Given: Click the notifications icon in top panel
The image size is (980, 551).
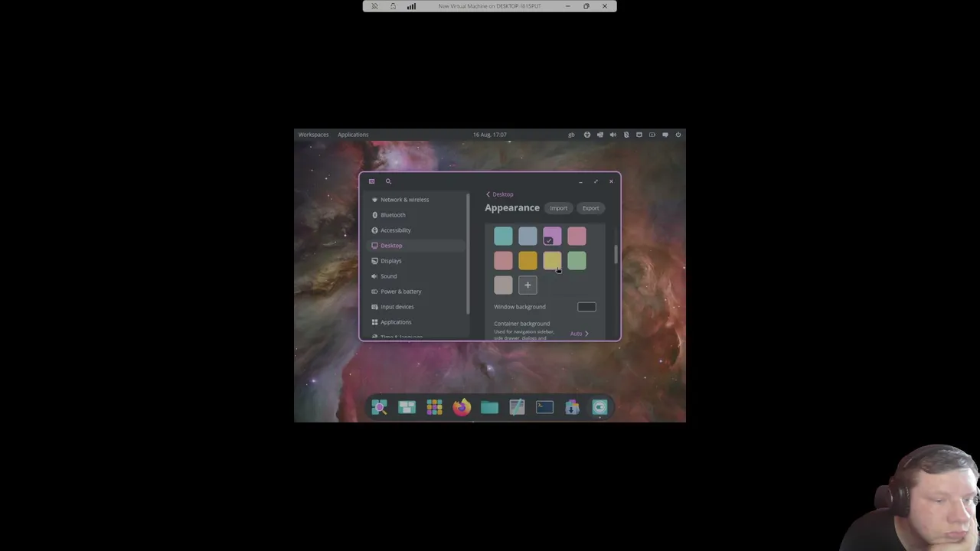Looking at the screenshot, I should click(x=665, y=135).
